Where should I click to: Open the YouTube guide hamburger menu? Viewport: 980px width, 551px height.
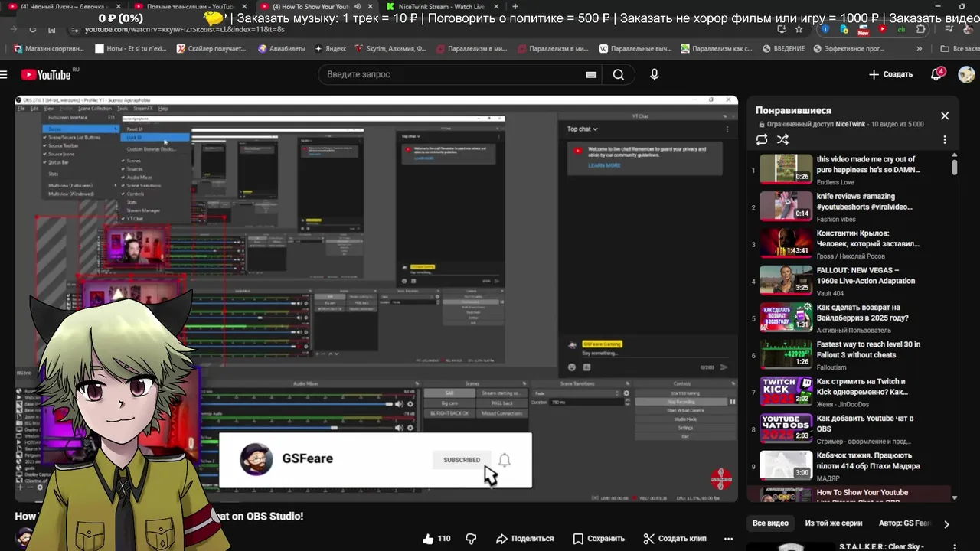[x=4, y=74]
